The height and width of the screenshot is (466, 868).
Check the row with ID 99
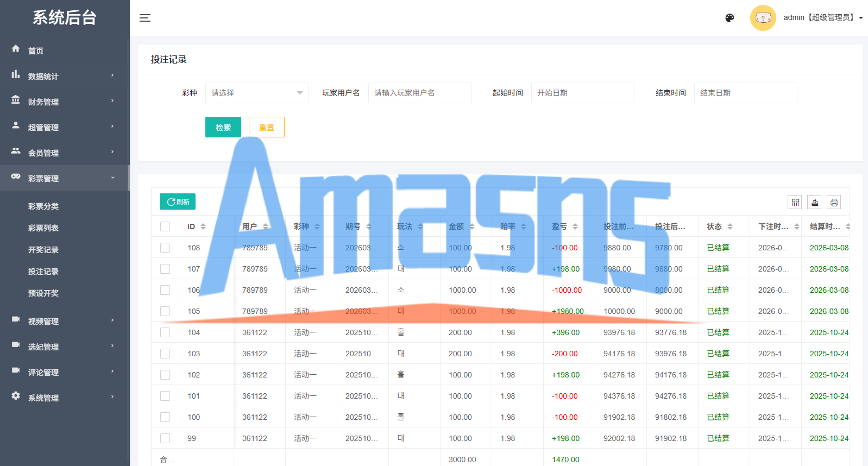pyautogui.click(x=165, y=438)
